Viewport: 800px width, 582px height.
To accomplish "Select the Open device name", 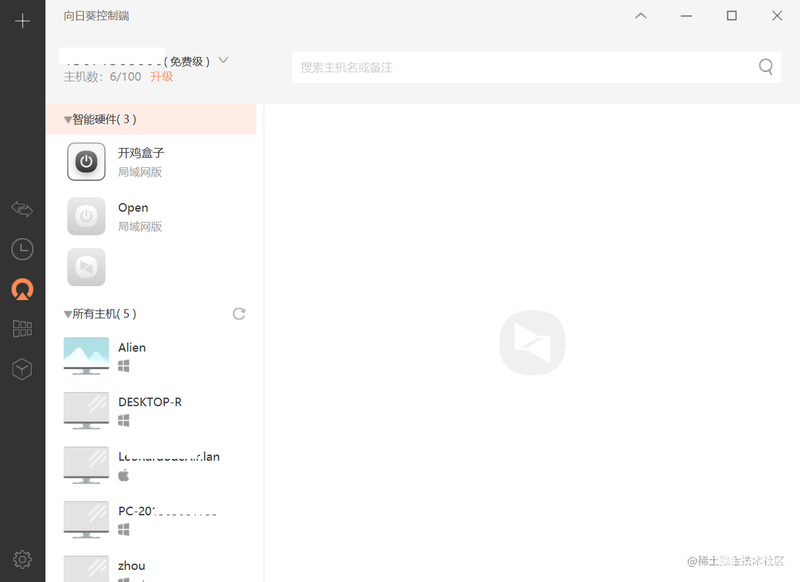I will (x=133, y=208).
